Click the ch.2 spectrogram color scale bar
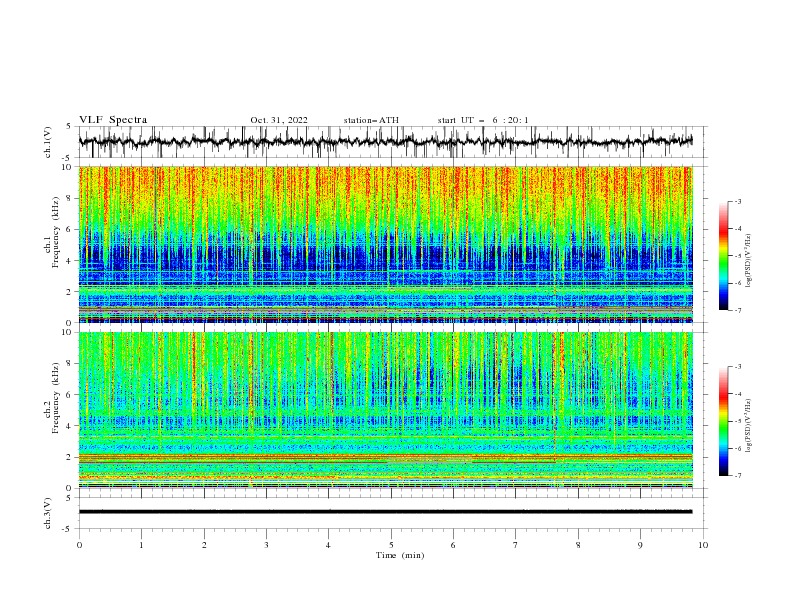This screenshot has height=612, width=792. click(x=724, y=421)
